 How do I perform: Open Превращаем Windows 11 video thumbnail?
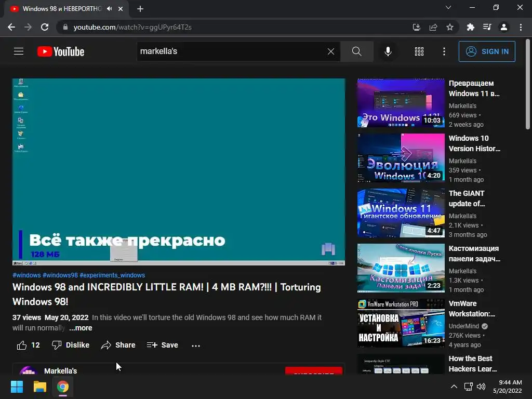click(x=401, y=103)
